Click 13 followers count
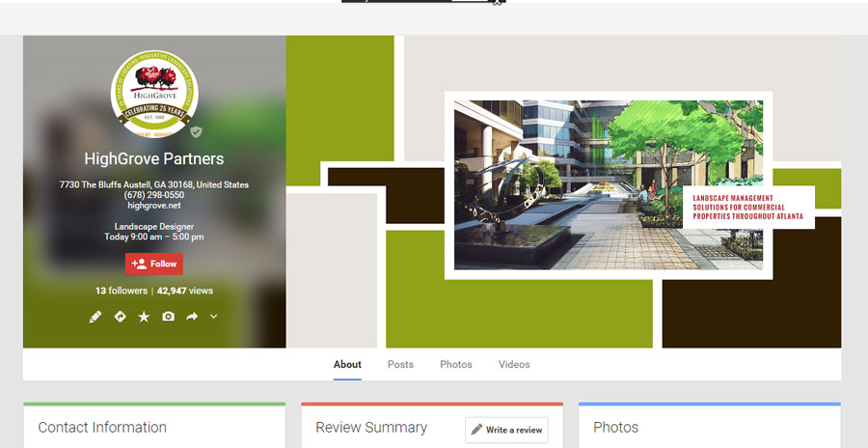 122,291
